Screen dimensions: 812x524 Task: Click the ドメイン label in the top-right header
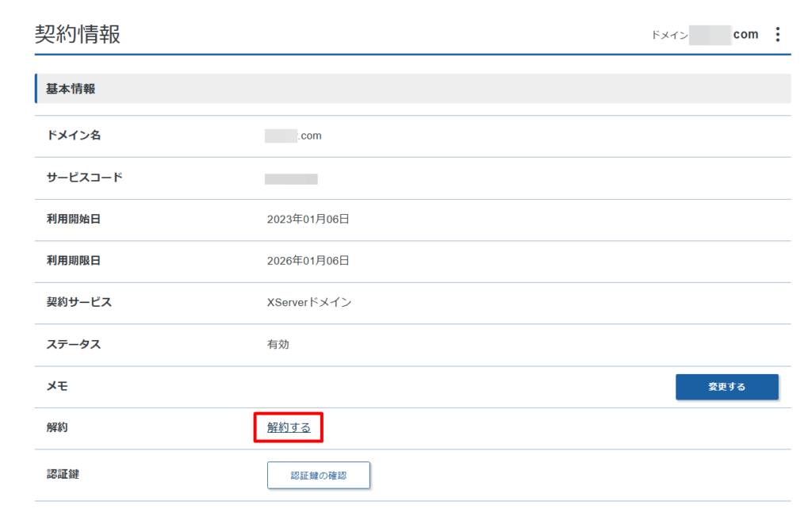(668, 35)
